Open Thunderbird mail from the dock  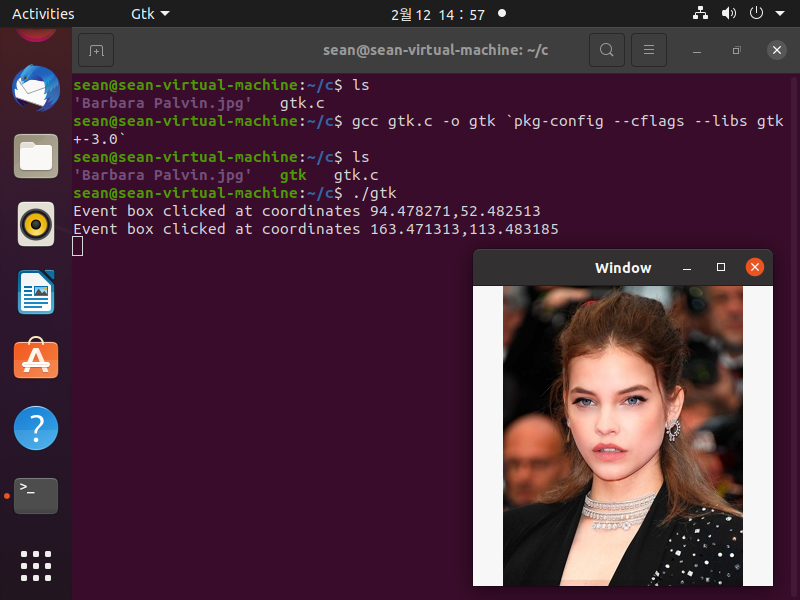(36, 88)
